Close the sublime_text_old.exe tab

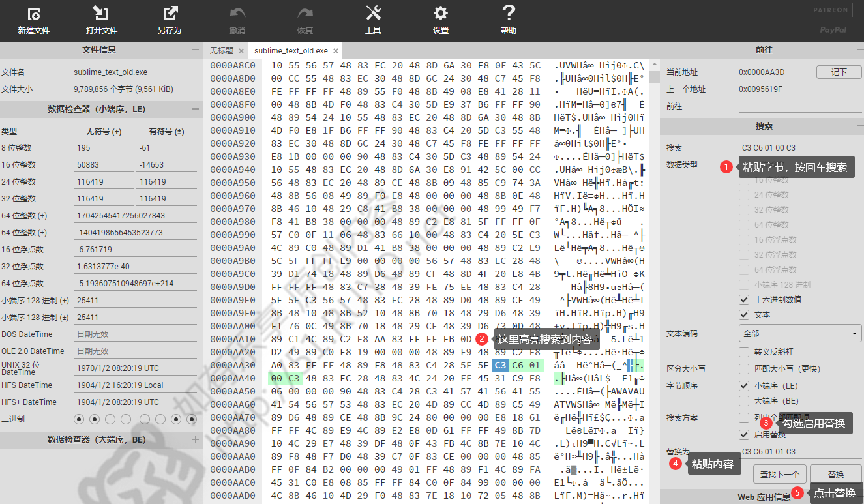pyautogui.click(x=336, y=51)
